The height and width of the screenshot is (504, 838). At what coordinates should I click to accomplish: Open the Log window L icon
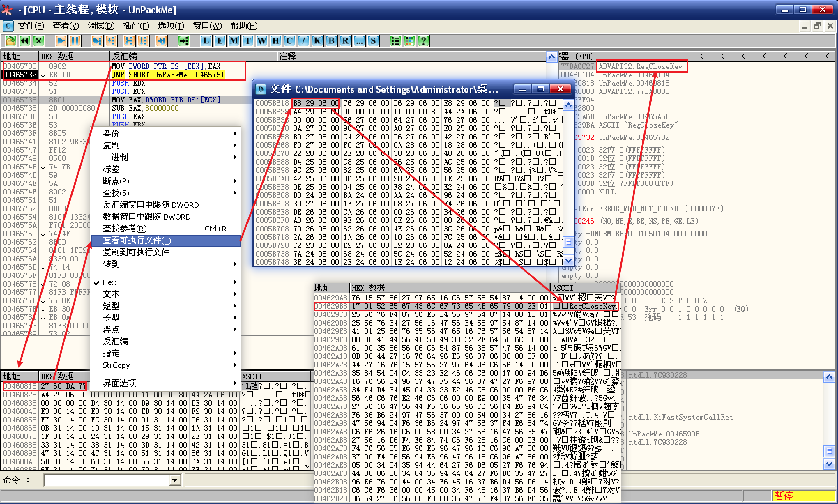[x=206, y=41]
